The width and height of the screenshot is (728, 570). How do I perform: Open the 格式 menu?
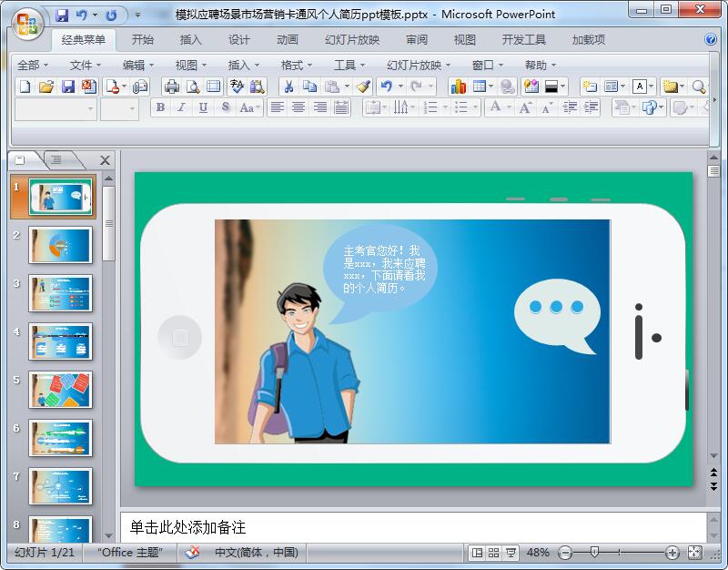[x=297, y=66]
